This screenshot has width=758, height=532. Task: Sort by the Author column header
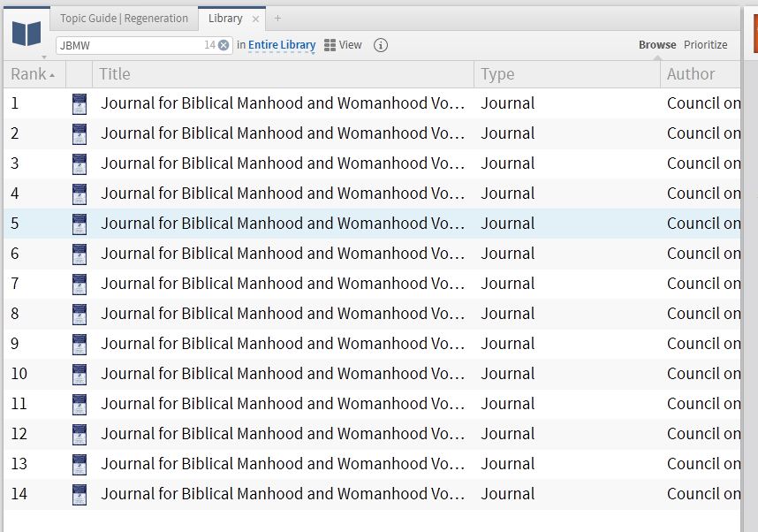pyautogui.click(x=700, y=74)
